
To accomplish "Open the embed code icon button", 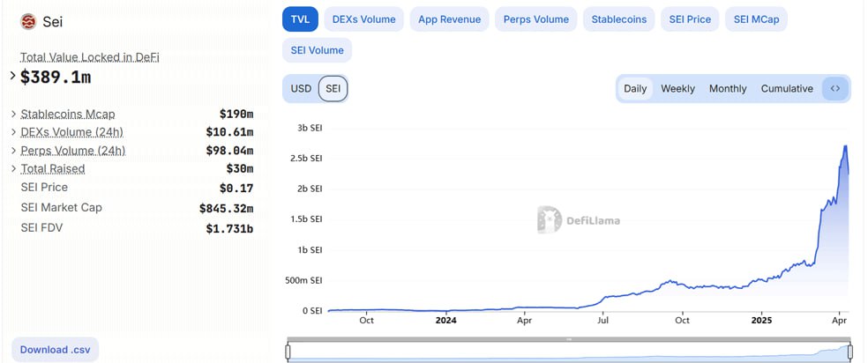I will 835,88.
